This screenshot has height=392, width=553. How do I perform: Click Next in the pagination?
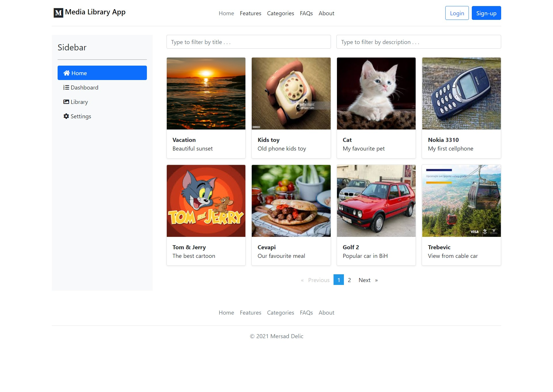click(364, 280)
